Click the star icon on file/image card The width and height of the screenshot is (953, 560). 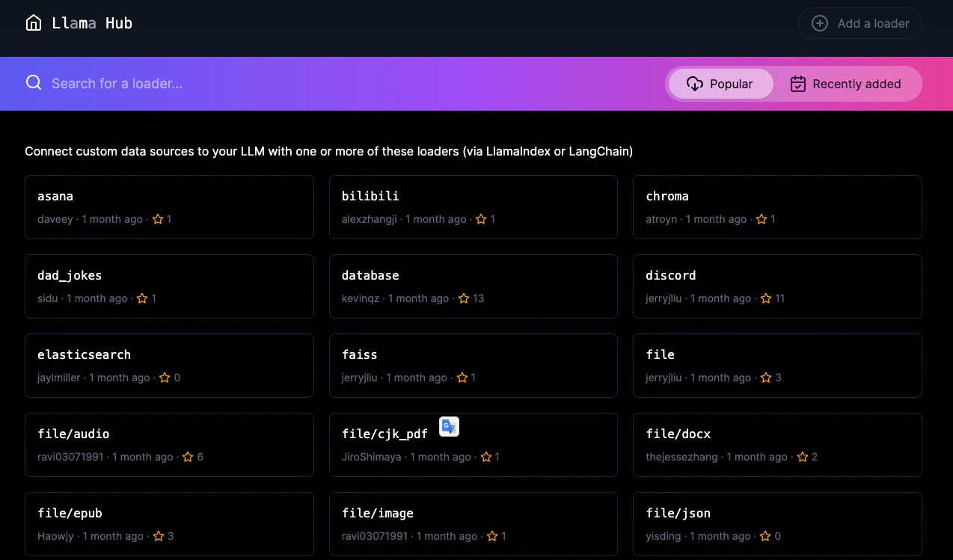coord(492,536)
